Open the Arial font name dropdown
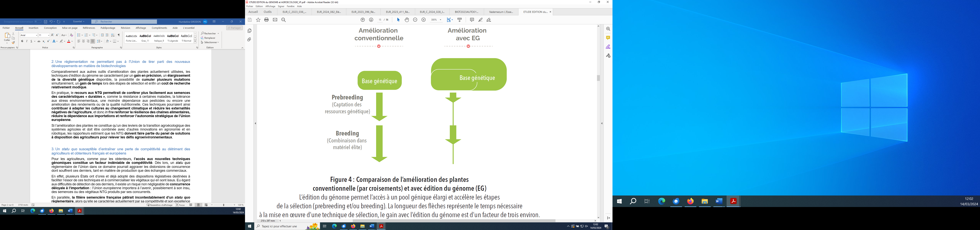 coord(37,35)
